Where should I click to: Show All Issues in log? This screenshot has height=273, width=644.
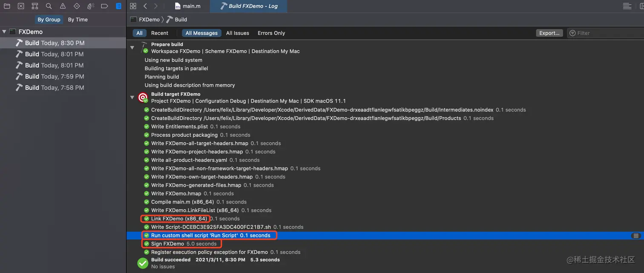[238, 33]
